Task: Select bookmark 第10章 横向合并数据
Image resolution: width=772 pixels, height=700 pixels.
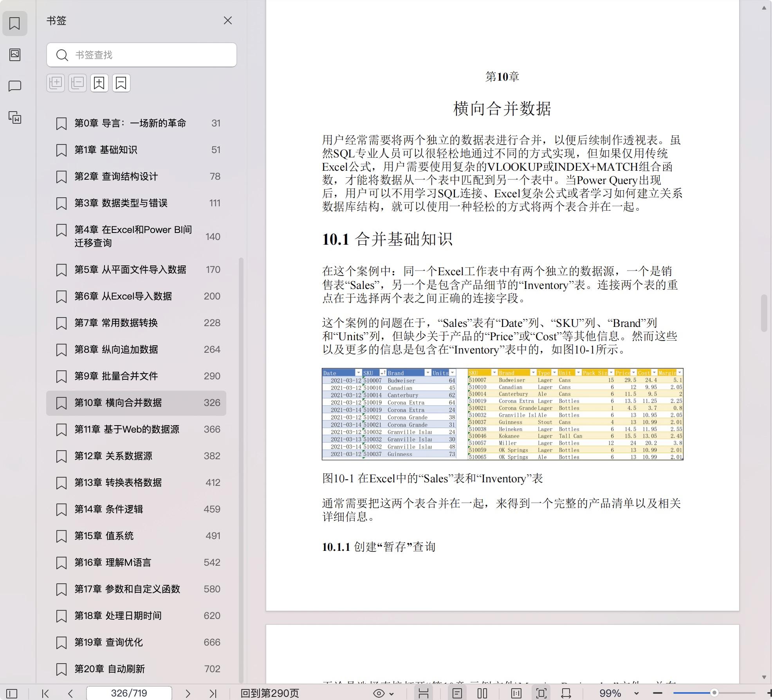Action: [x=136, y=403]
